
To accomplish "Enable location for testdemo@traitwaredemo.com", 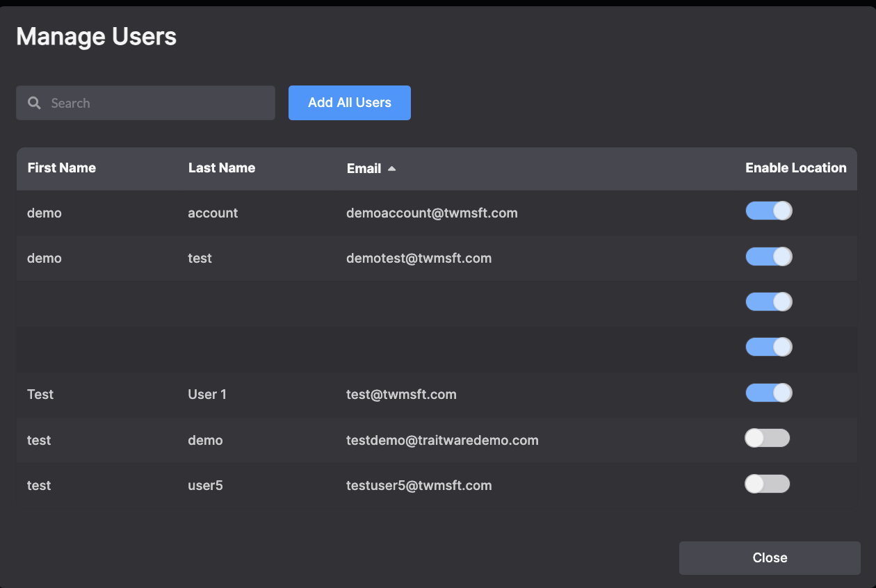I will (x=768, y=438).
